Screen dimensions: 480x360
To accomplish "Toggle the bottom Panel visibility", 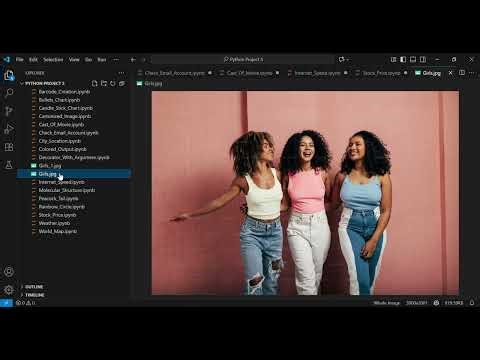I will (413, 59).
